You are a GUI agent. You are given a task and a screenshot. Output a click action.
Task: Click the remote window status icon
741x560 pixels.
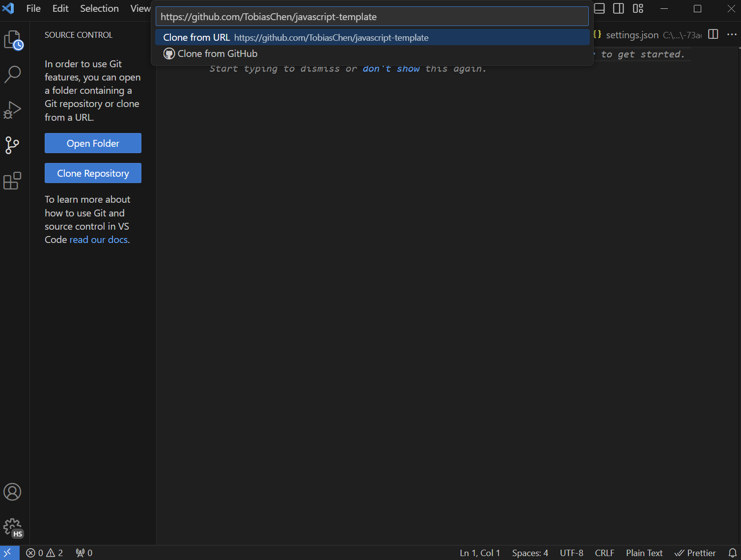[8, 553]
